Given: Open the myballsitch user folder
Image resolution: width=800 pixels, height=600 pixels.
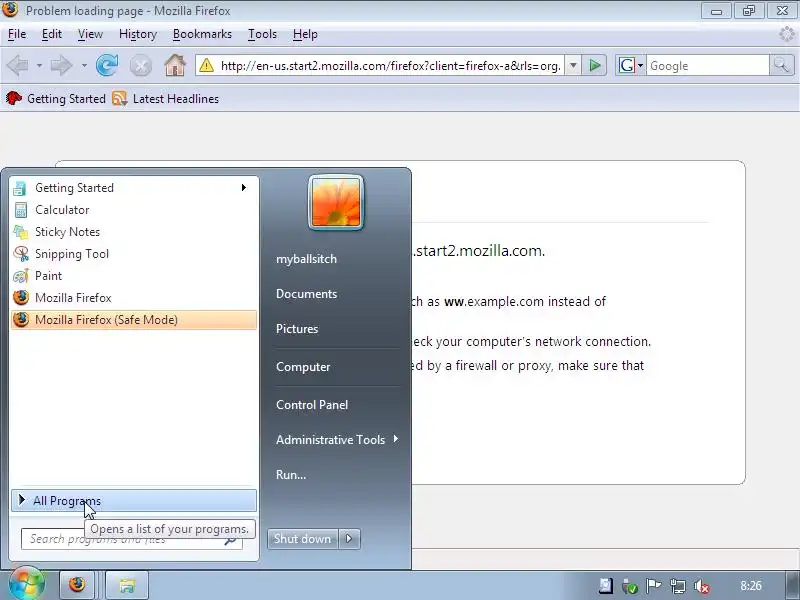Looking at the screenshot, I should 307,259.
